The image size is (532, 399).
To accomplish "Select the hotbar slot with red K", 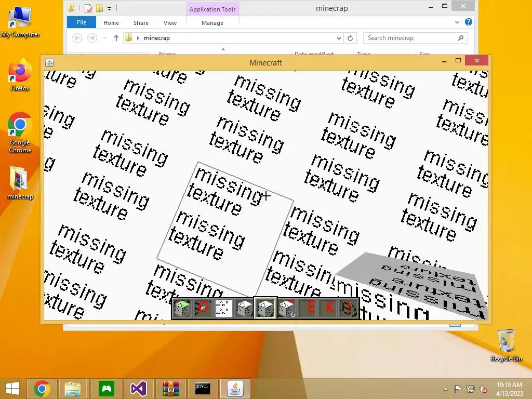I will tap(328, 308).
